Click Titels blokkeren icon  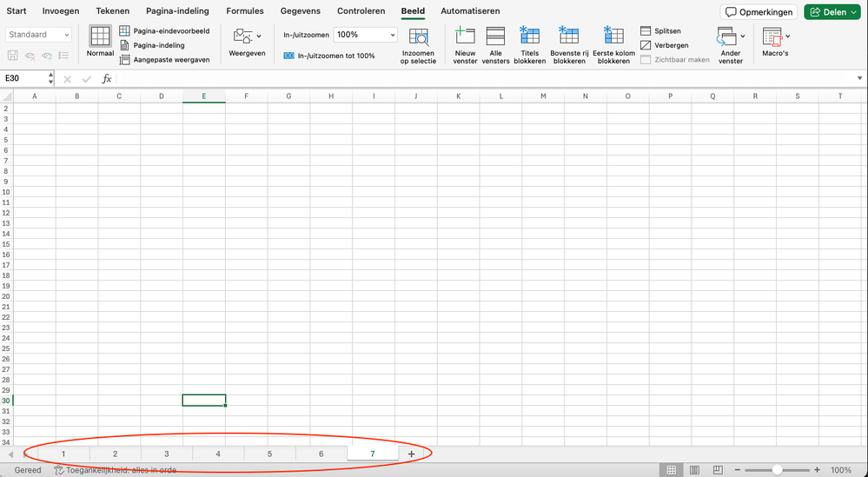pyautogui.click(x=529, y=35)
